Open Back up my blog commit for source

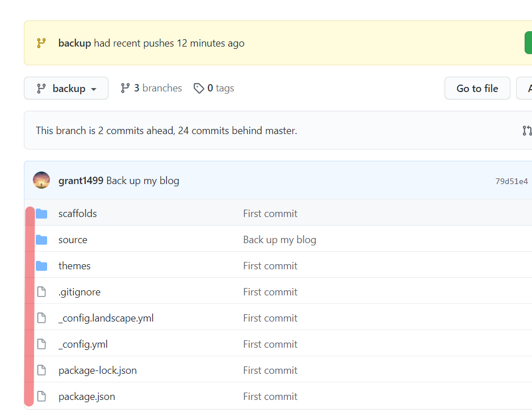coord(280,240)
